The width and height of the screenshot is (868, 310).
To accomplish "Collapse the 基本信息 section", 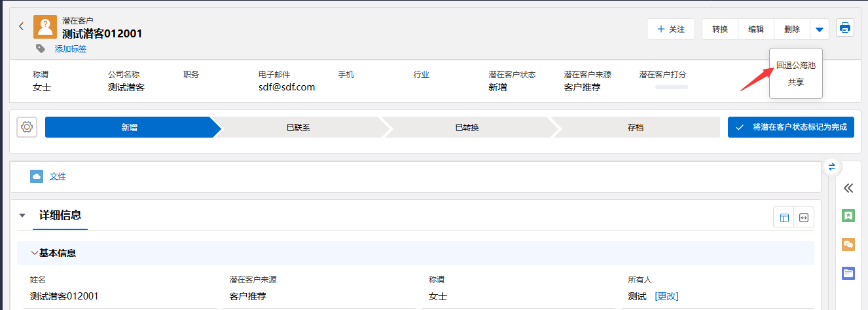I will [x=35, y=253].
